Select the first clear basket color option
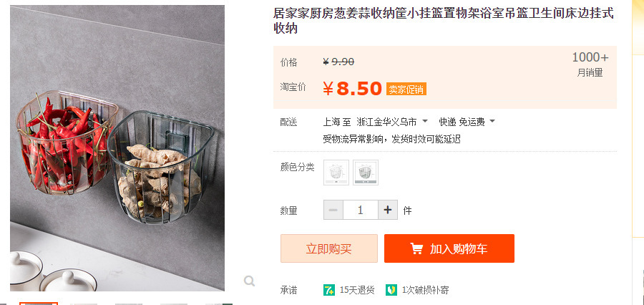This screenshot has width=644, height=305. (336, 173)
